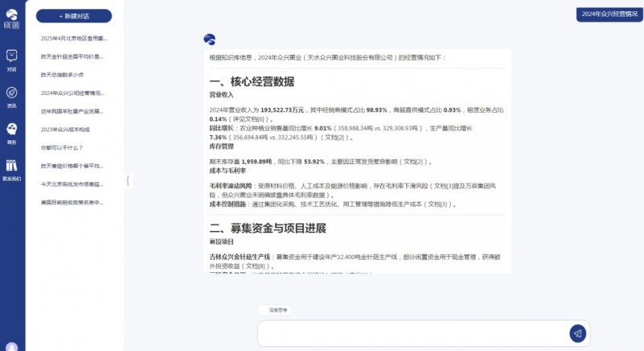The width and height of the screenshot is (644, 351).
Task: Click the 2024年众兴经营情况 question bubble
Action: (609, 14)
